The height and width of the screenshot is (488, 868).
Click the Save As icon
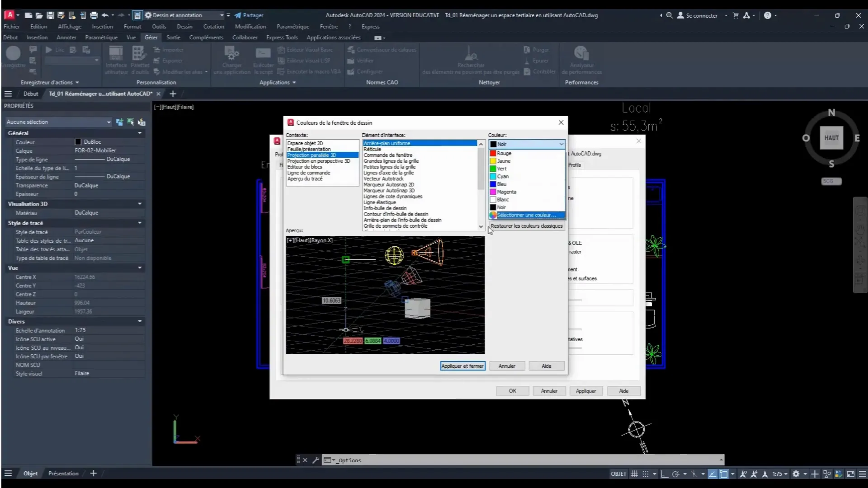pos(61,15)
